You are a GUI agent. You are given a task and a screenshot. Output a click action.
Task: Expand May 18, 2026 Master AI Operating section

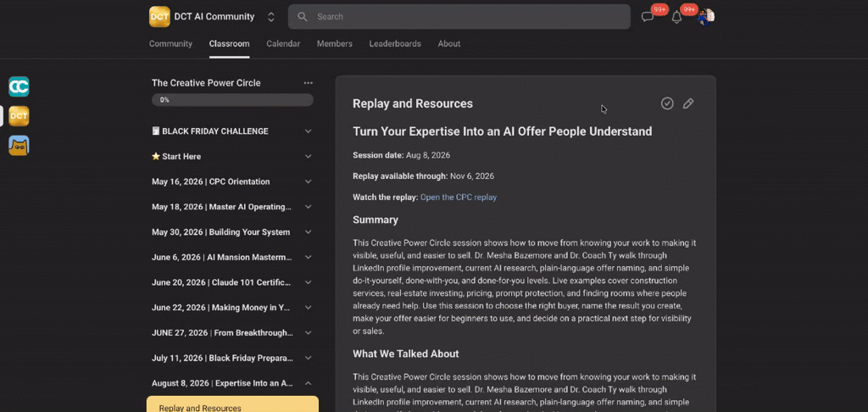pos(232,207)
